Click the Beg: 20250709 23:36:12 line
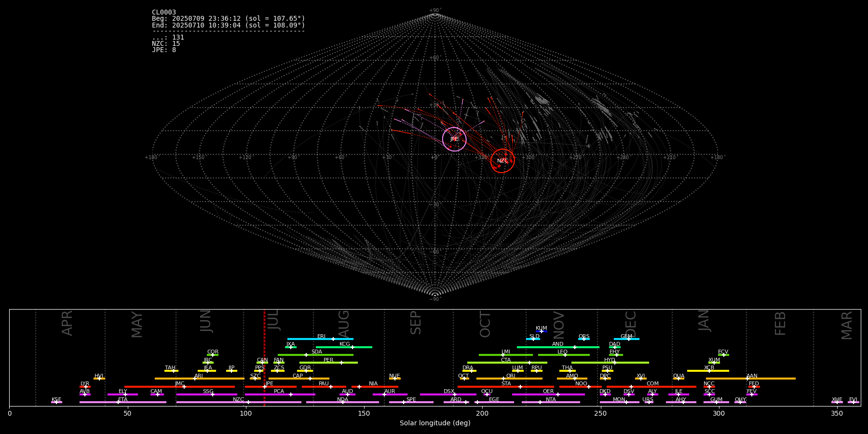 (229, 19)
